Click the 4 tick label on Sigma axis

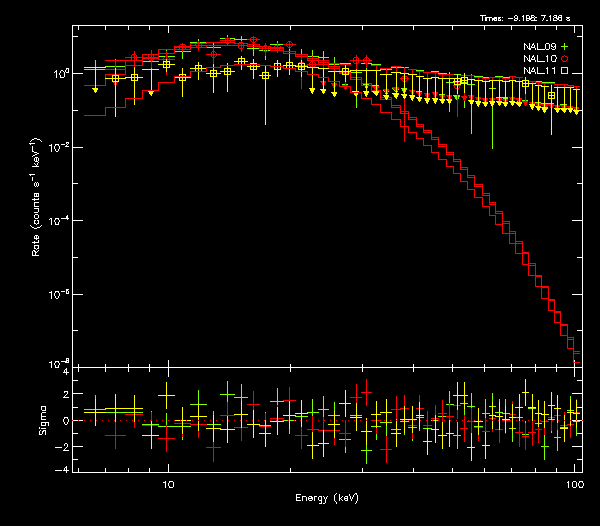[x=66, y=372]
